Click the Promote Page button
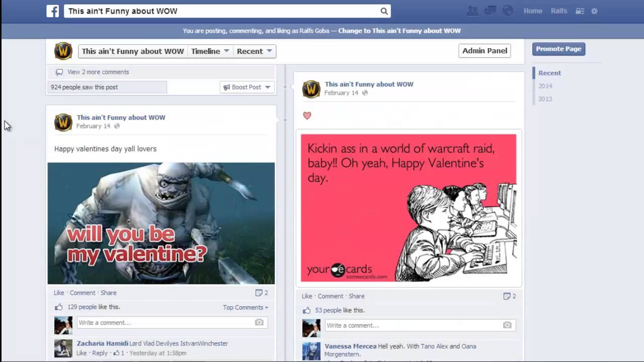Viewport: 644px width, 362px height. coord(558,49)
